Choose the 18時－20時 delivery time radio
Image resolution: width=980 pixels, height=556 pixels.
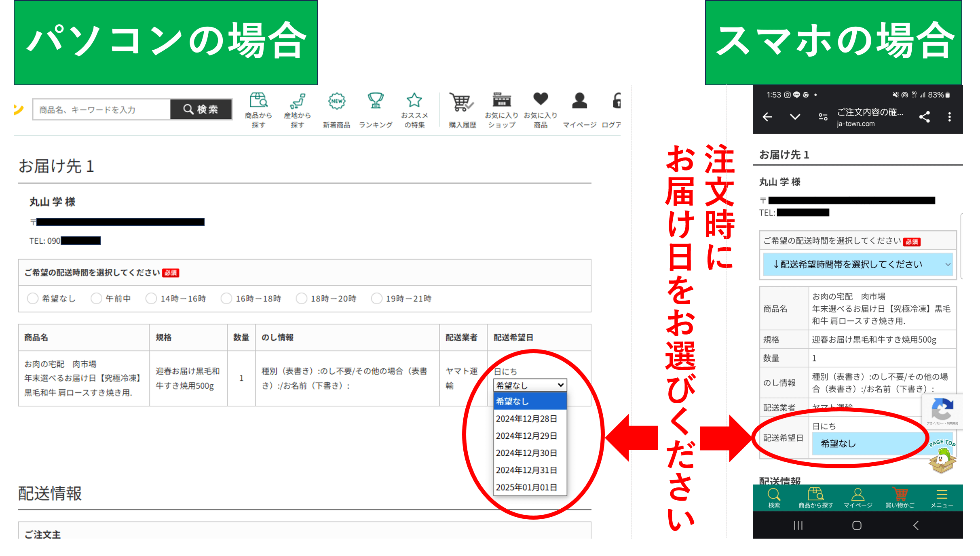[x=301, y=299]
